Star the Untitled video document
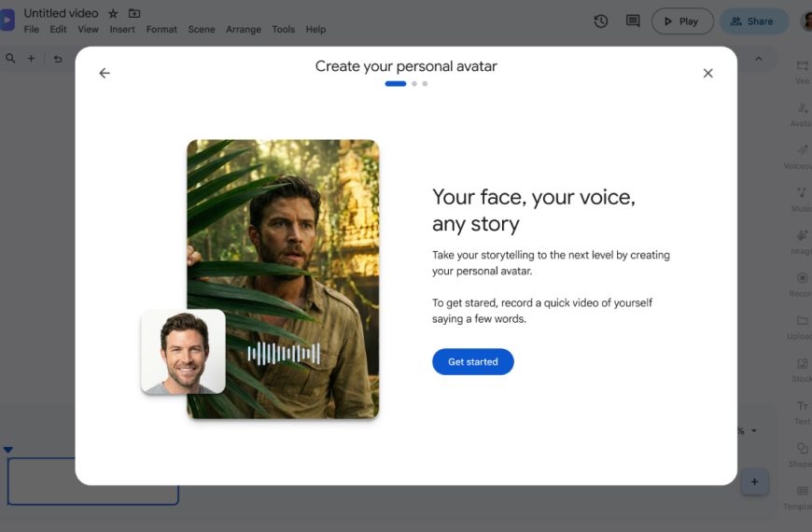This screenshot has width=812, height=532. point(113,13)
